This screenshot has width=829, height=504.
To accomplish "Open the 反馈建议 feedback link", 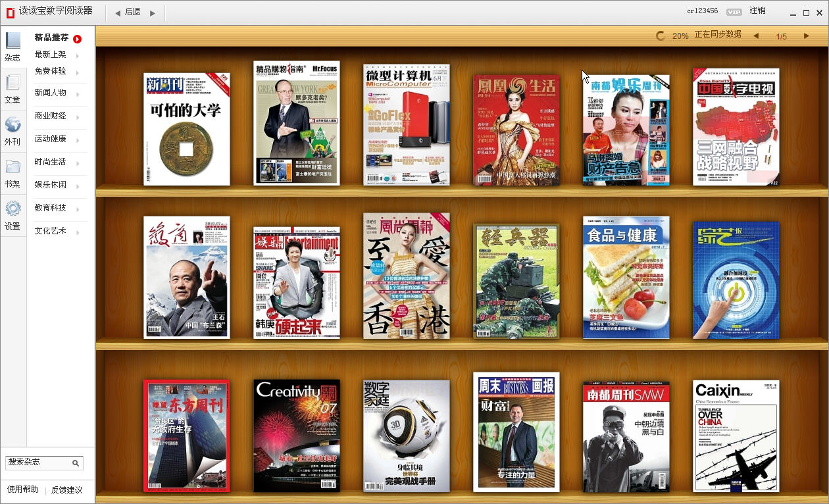I will tap(67, 490).
